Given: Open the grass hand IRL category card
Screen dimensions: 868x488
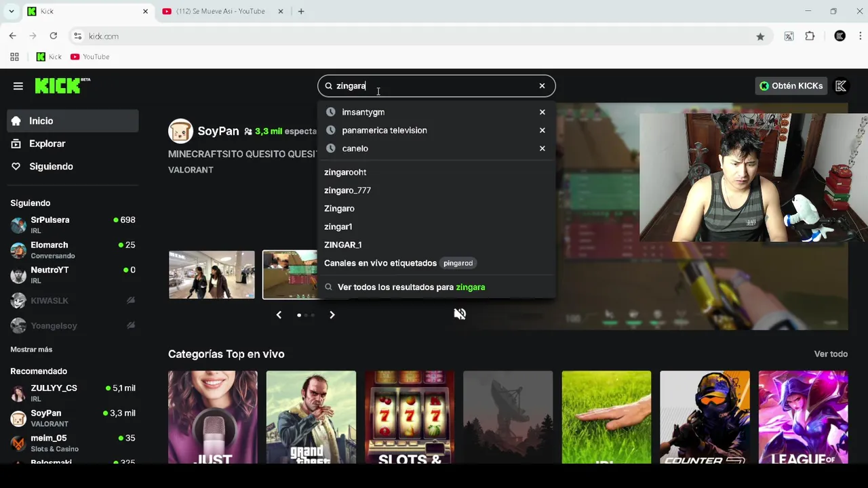Looking at the screenshot, I should click(606, 417).
